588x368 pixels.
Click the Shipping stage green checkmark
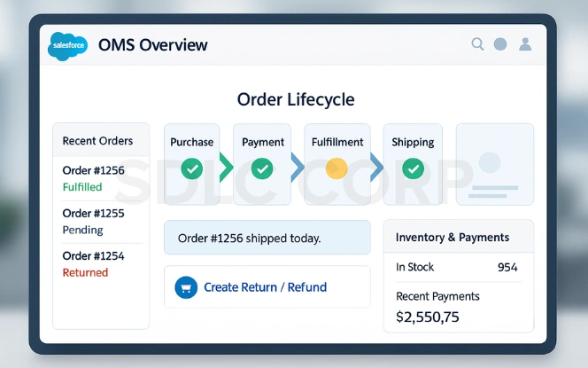coord(413,168)
